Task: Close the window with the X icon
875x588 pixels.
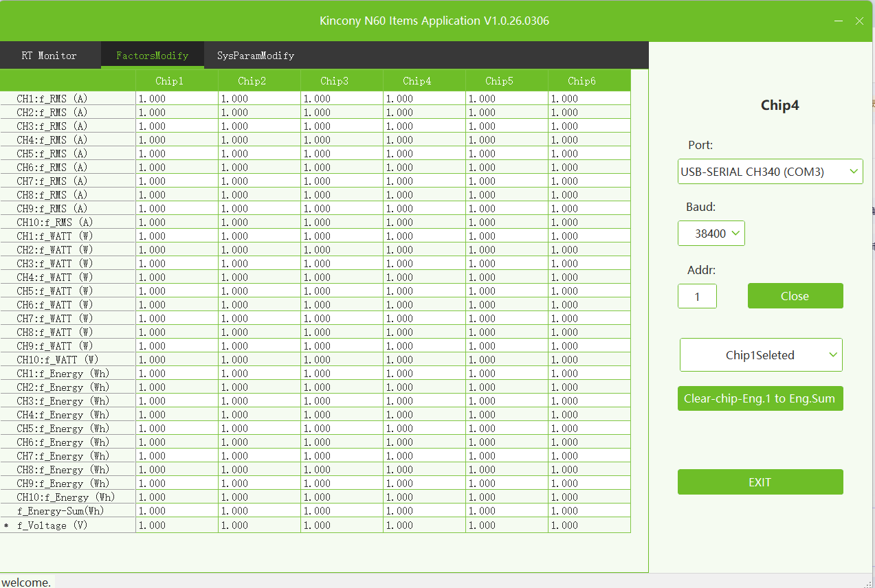Action: pos(859,21)
